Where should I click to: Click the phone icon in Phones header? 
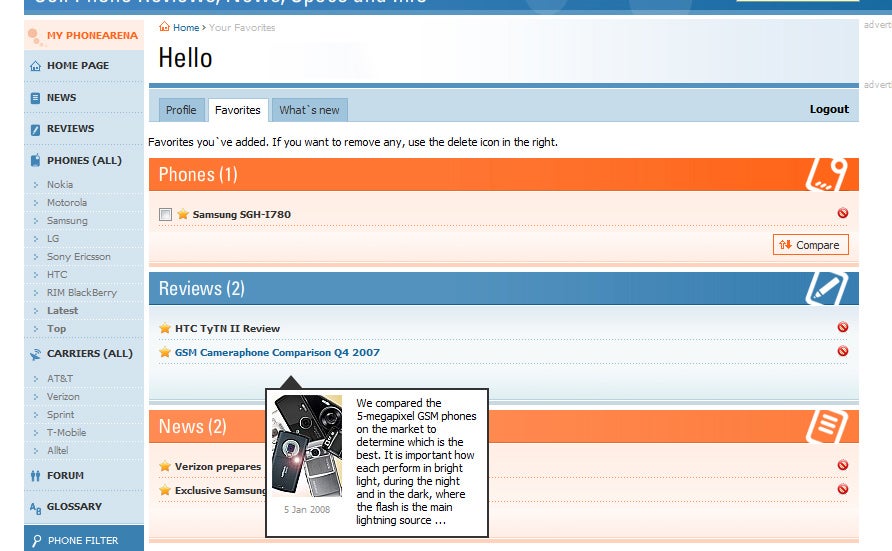point(827,174)
